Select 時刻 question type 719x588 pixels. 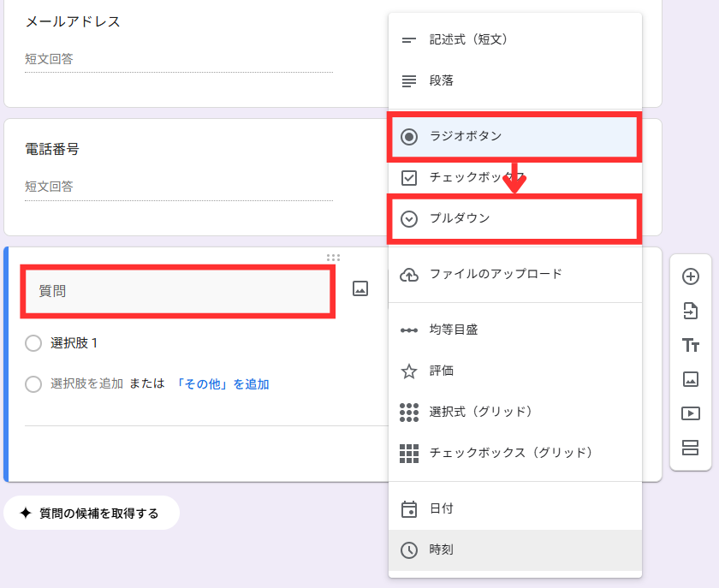pyautogui.click(x=515, y=549)
